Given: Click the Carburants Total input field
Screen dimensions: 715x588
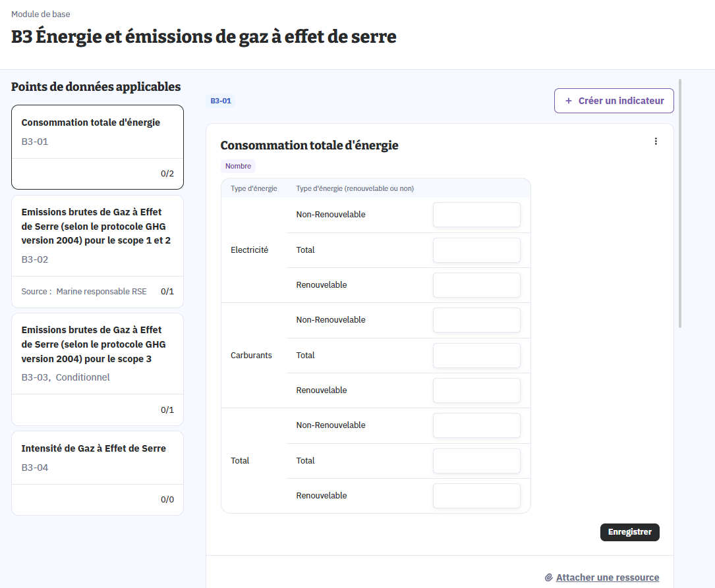Looking at the screenshot, I should pyautogui.click(x=476, y=356).
